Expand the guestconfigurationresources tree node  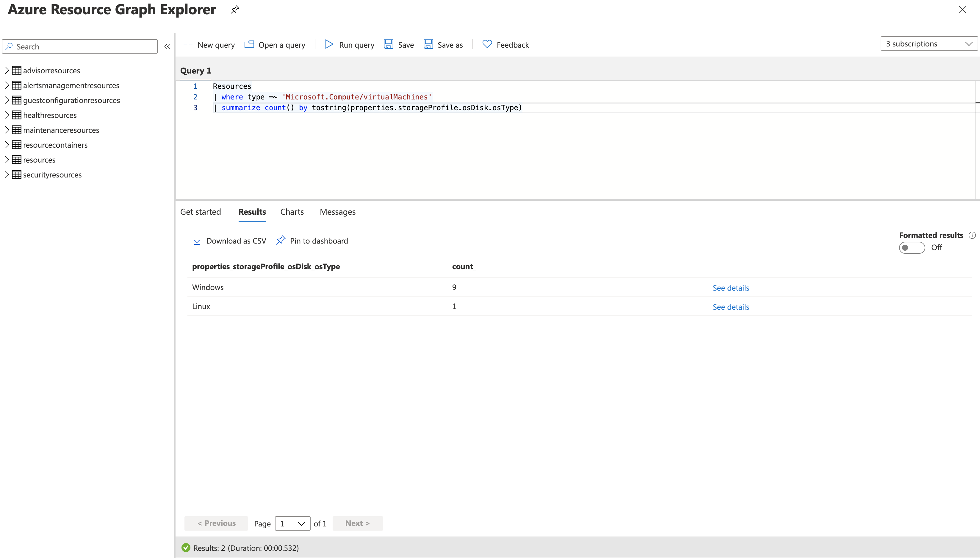[7, 100]
